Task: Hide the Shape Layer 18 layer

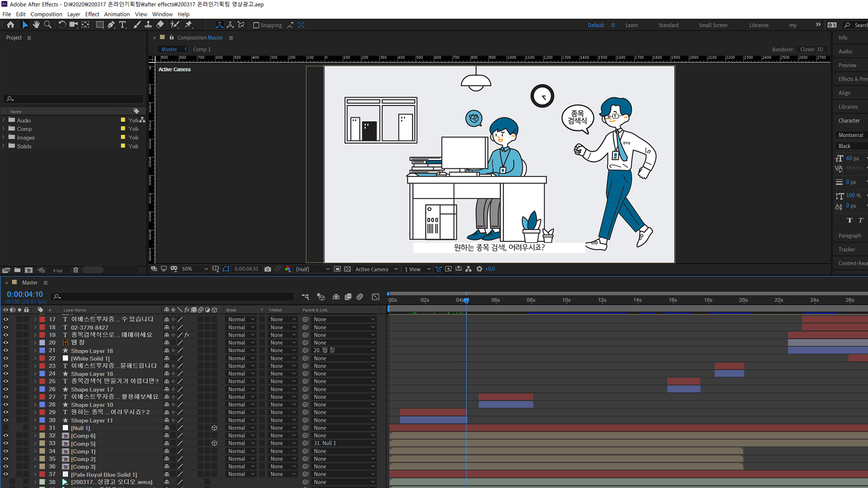Action: [6, 351]
